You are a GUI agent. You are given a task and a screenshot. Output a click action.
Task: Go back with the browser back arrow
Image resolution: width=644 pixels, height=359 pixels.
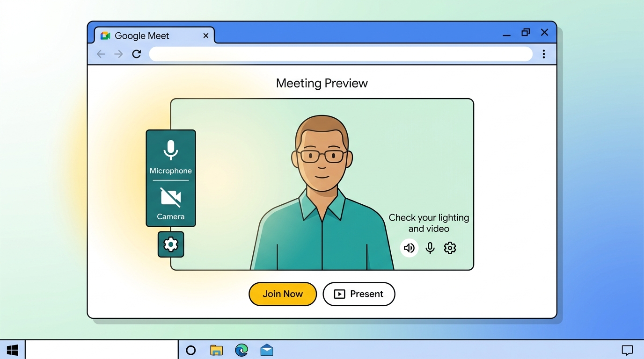(101, 54)
